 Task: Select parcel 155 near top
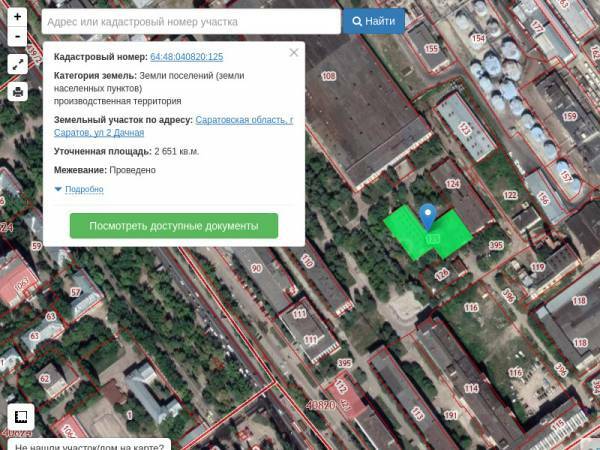click(431, 49)
